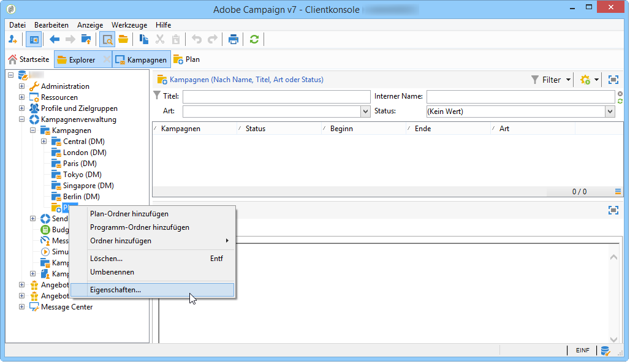The image size is (630, 364).
Task: Sort by the Beginn column header
Action: click(363, 129)
